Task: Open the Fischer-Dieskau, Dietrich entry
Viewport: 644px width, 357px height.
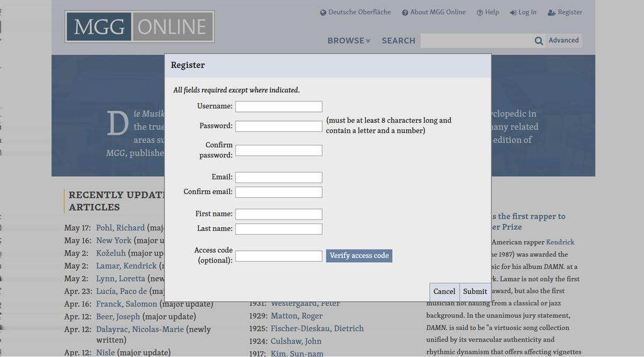Action: click(x=317, y=329)
